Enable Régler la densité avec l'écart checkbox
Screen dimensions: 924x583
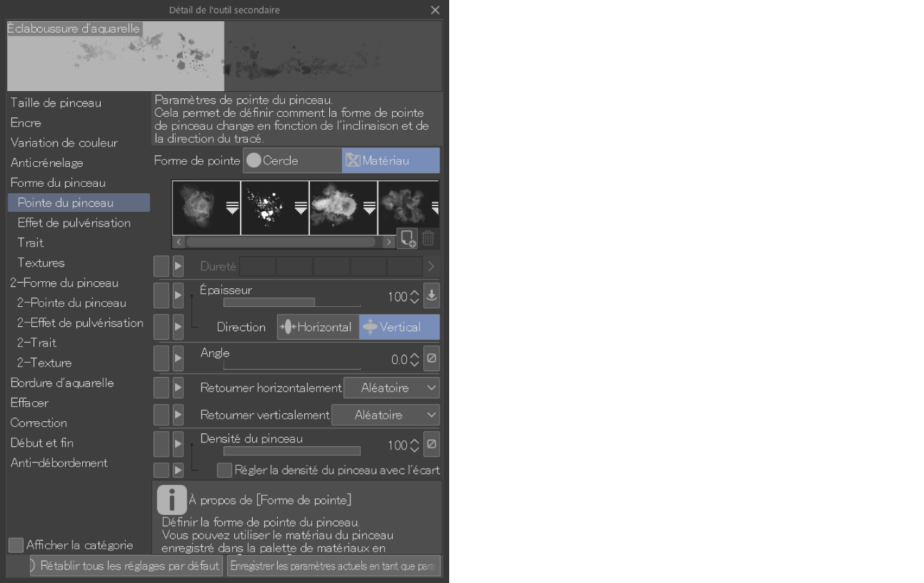click(x=225, y=470)
